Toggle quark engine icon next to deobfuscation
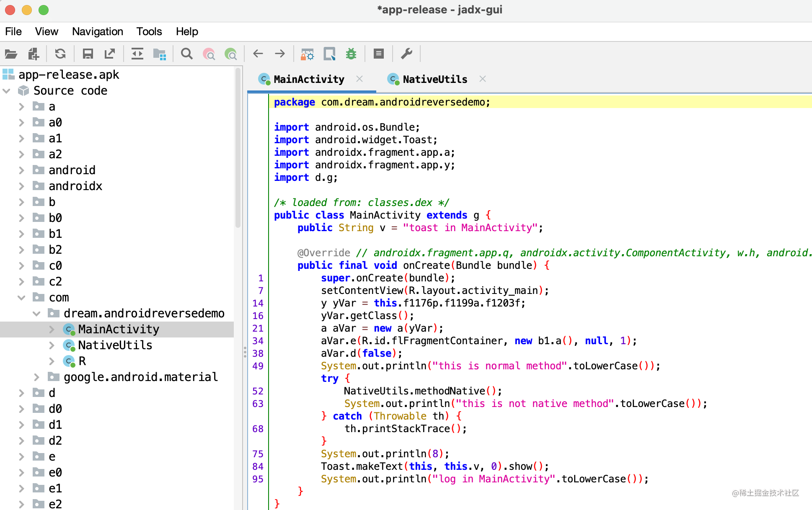 pos(330,54)
